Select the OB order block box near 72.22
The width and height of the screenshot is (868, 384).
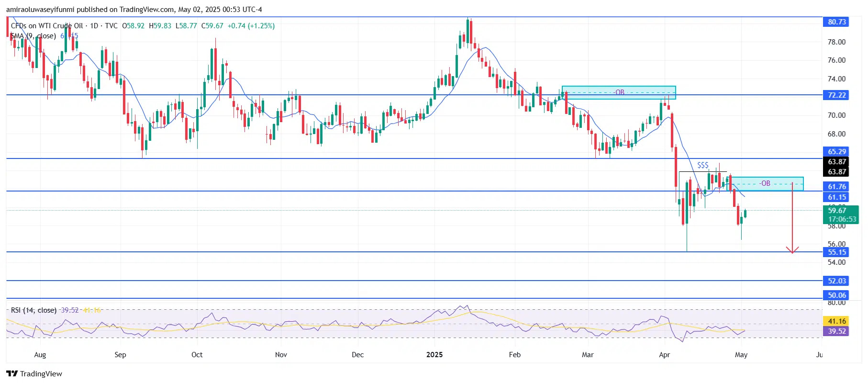click(619, 92)
